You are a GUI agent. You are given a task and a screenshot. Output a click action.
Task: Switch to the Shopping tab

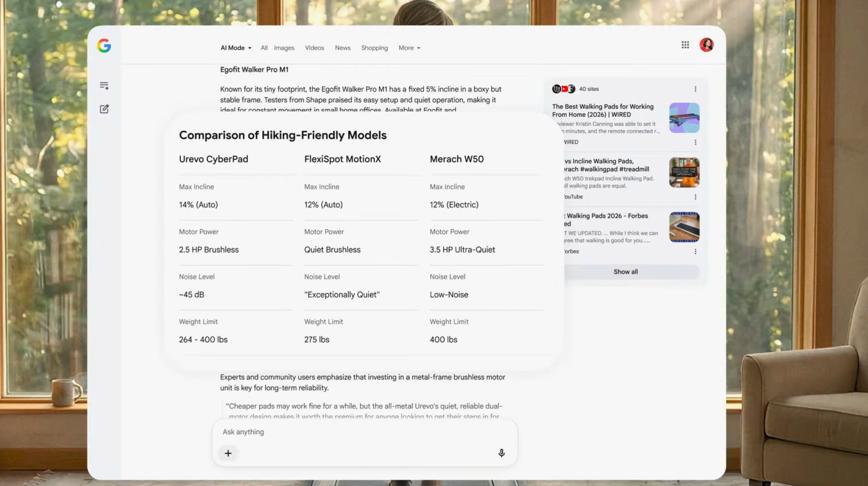(374, 48)
